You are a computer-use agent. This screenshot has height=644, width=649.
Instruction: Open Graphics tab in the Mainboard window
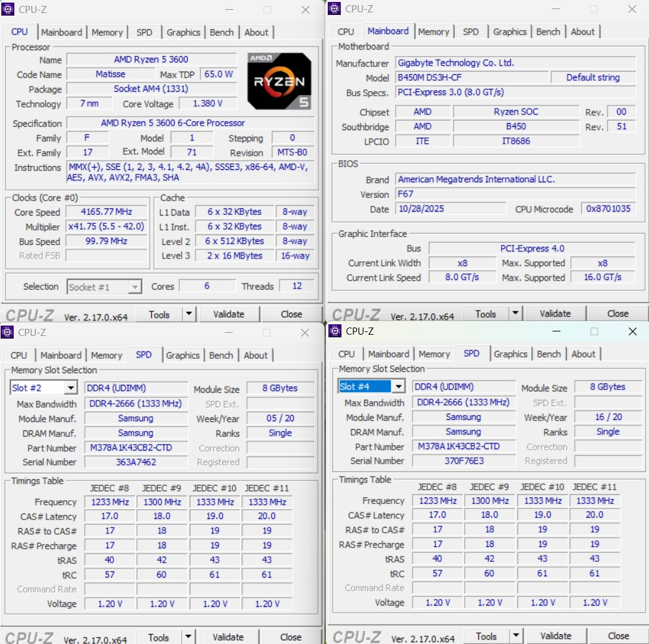coord(510,32)
